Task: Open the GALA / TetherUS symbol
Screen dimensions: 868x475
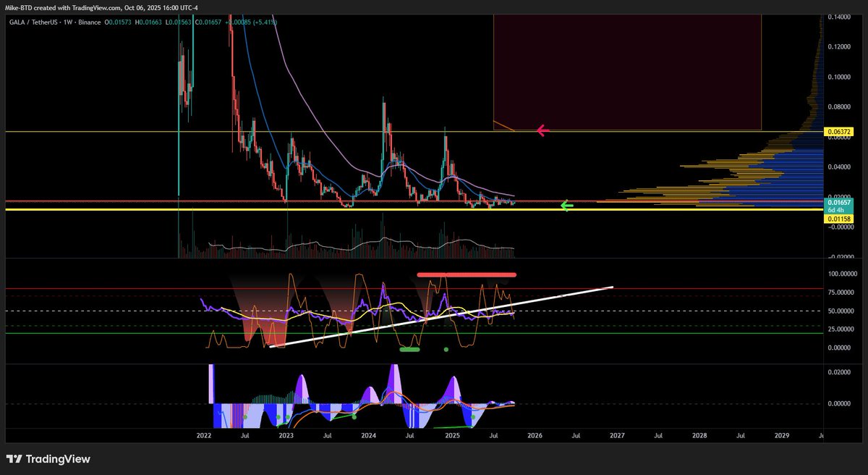Action: [x=33, y=22]
